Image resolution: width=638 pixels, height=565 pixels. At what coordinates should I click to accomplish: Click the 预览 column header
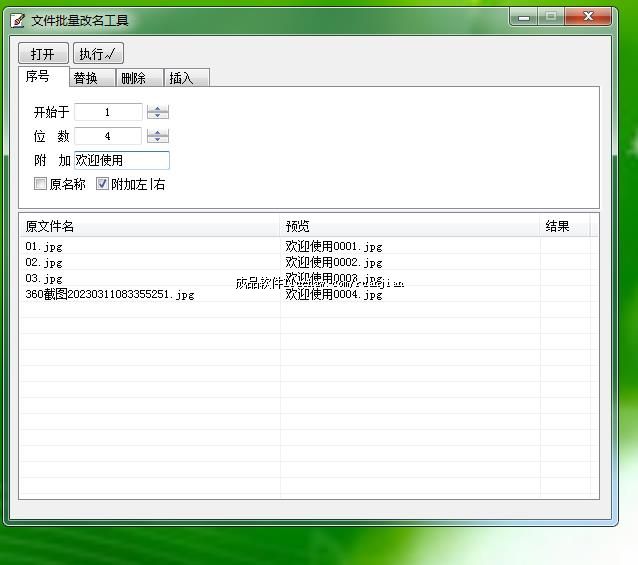(x=410, y=226)
